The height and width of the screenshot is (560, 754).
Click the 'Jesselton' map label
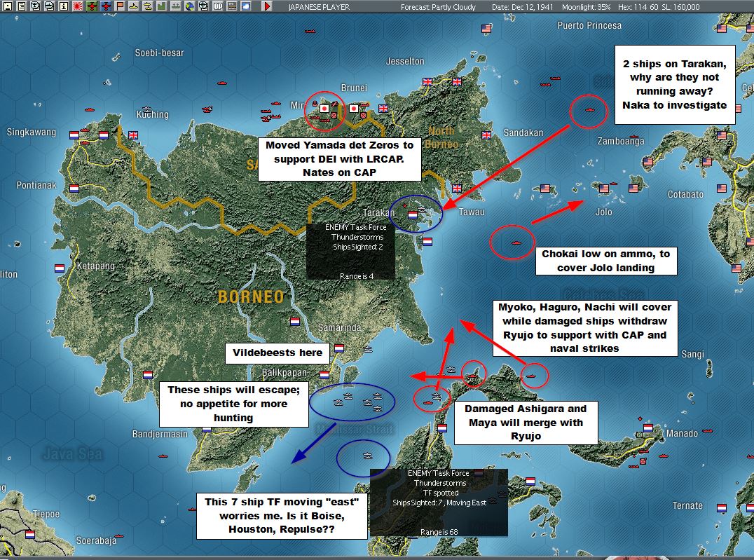tap(405, 61)
